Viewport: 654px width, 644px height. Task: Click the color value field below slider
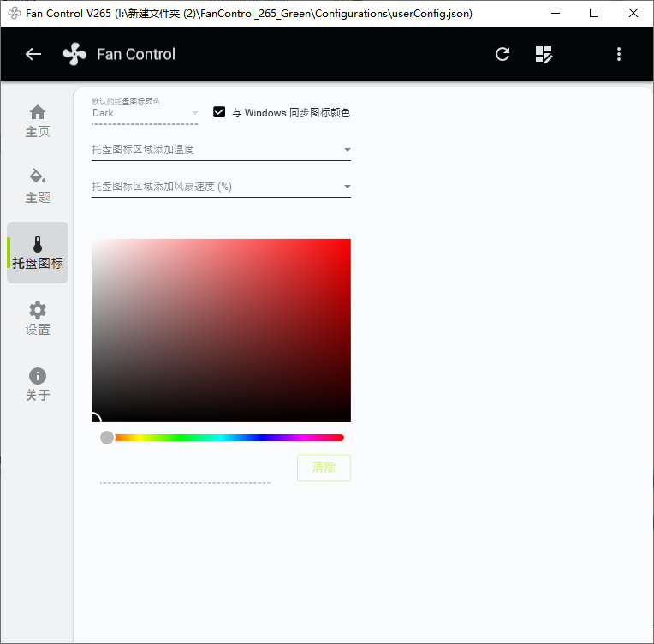[x=185, y=474]
